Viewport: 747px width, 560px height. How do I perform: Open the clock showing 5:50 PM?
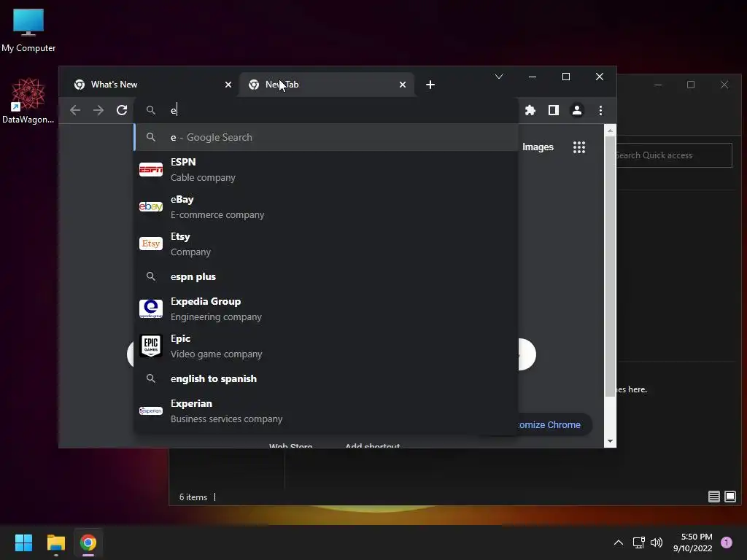click(693, 542)
